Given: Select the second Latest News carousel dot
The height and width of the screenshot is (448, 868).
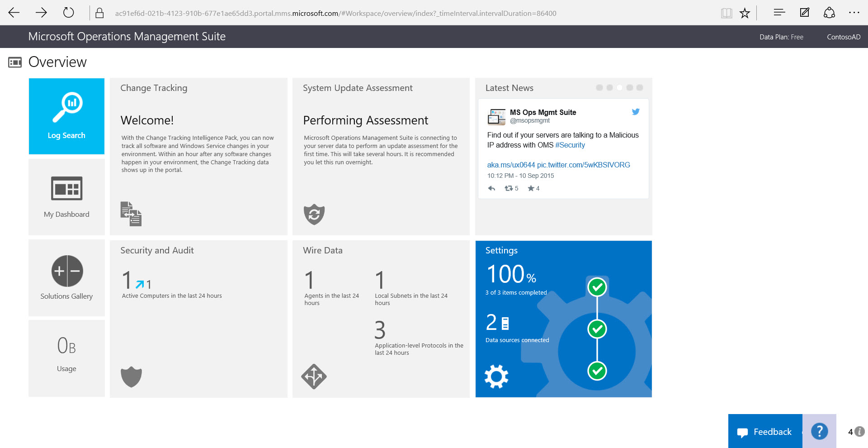Looking at the screenshot, I should click(x=609, y=88).
